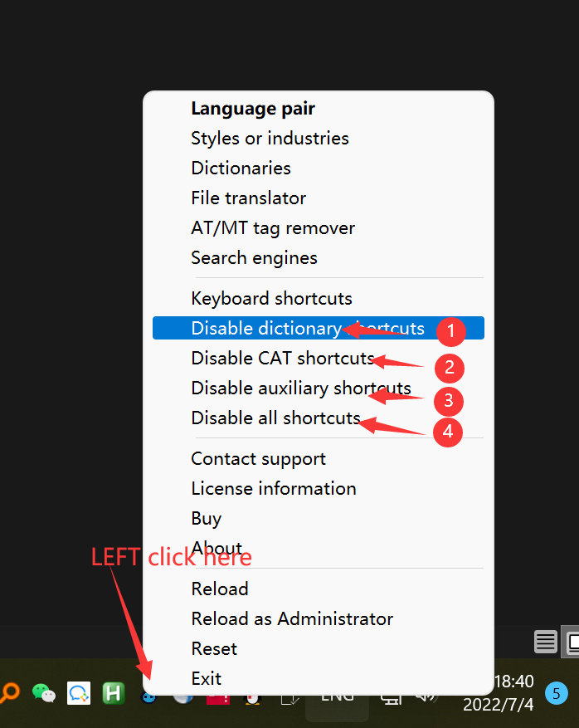Click the Buy option
Image resolution: width=579 pixels, height=728 pixels.
[x=206, y=518]
